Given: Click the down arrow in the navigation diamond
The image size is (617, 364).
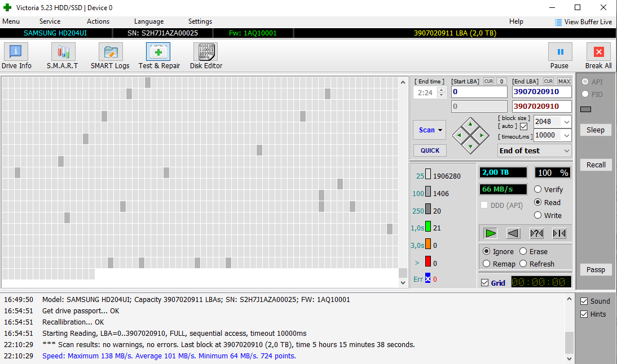Looking at the screenshot, I should click(470, 147).
